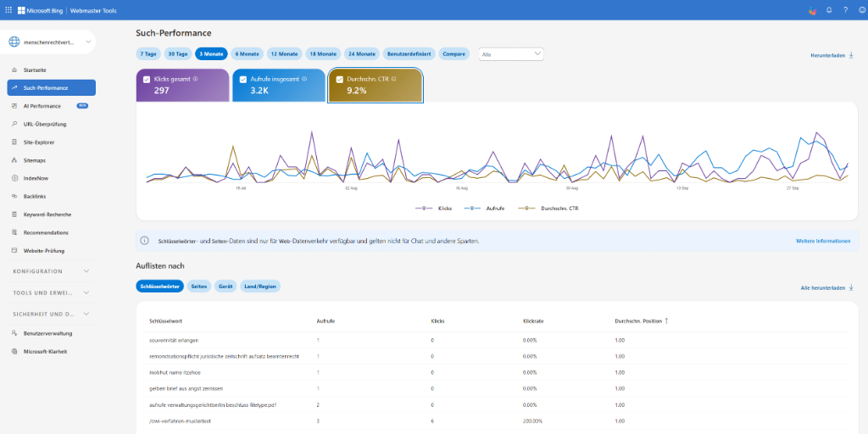The image size is (868, 434).
Task: Click the Klickrate column header
Action: 531,320
